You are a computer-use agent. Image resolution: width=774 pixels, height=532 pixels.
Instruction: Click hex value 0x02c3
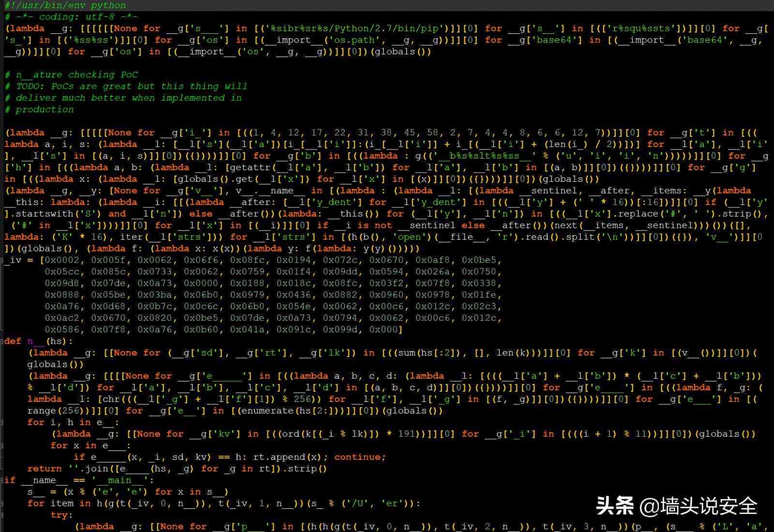pyautogui.click(x=479, y=307)
